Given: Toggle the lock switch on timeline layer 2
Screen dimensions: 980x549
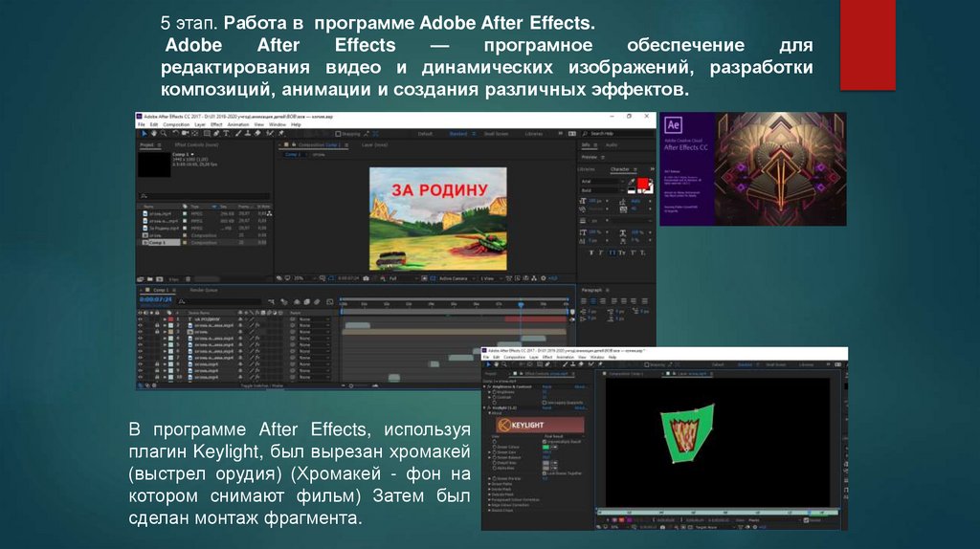Looking at the screenshot, I should 157,325.
